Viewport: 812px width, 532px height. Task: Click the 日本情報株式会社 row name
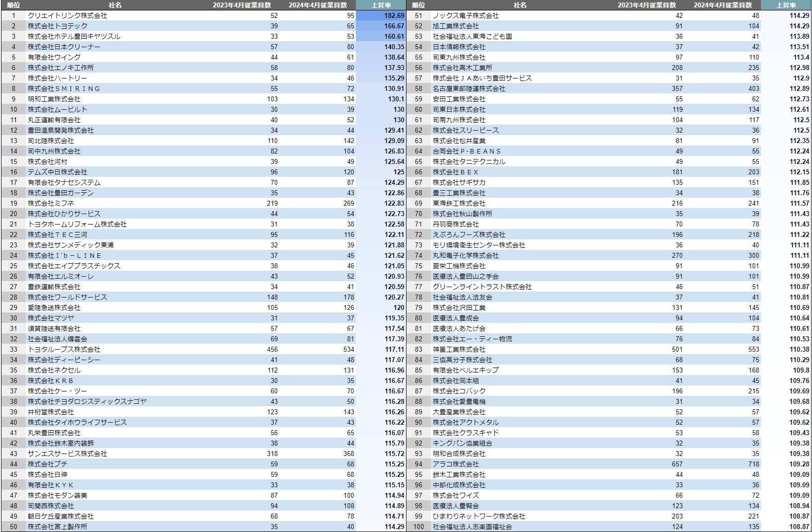459,47
